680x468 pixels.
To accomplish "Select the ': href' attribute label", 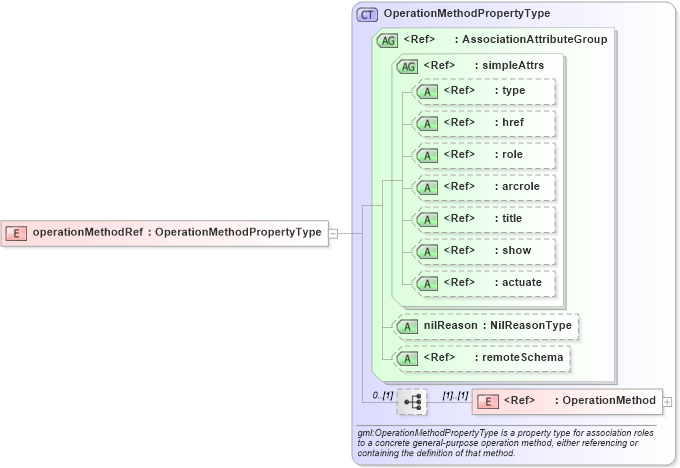I will (509, 122).
